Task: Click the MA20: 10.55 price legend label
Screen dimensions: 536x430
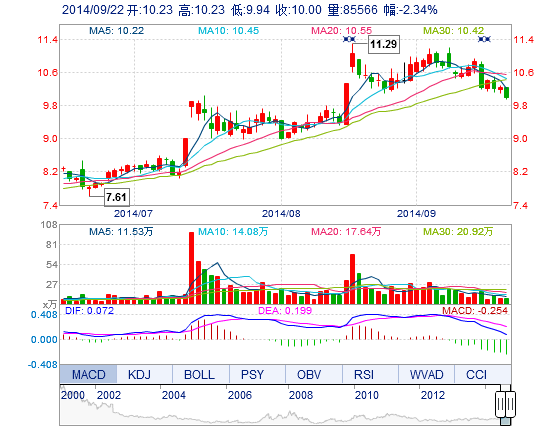Action: tap(341, 30)
